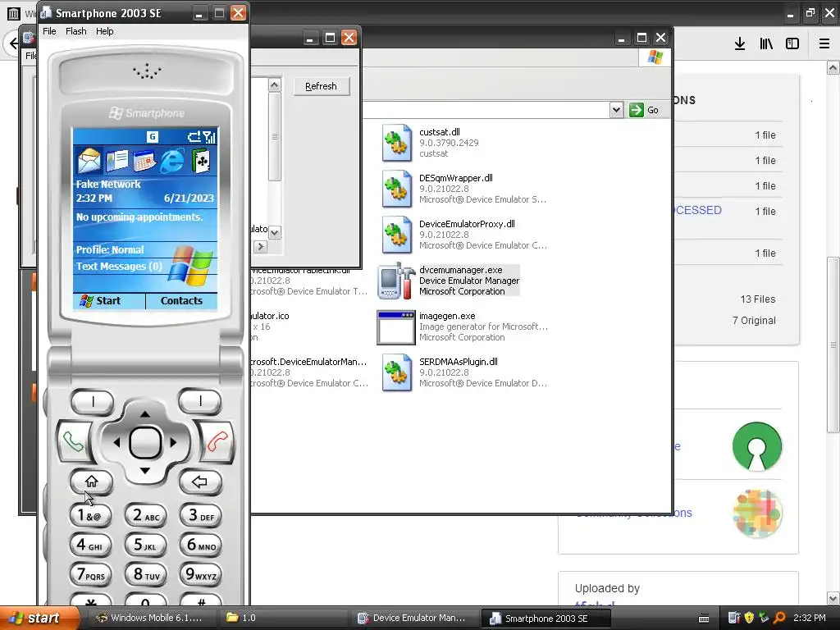The image size is (840, 630).
Task: Select DESqmWrapper.dll file icon
Action: coord(396,189)
